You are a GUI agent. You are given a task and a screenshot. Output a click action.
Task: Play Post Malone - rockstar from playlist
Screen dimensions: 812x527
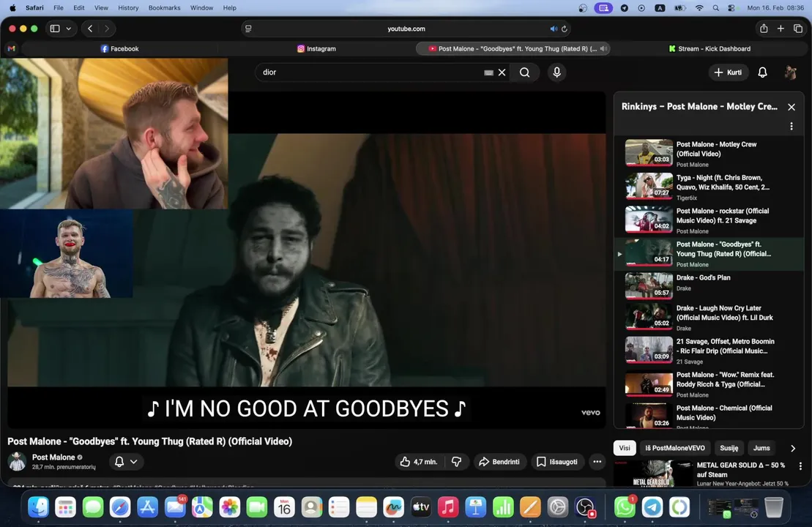(x=708, y=220)
